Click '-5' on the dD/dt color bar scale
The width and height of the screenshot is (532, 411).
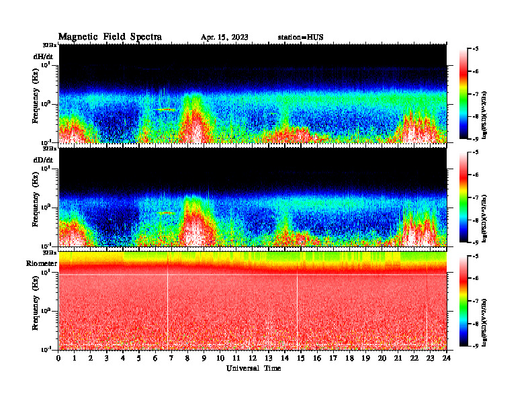pyautogui.click(x=476, y=152)
